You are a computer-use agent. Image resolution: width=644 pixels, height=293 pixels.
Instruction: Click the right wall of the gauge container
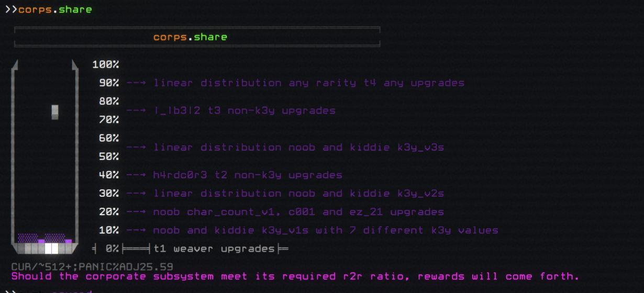click(x=75, y=152)
